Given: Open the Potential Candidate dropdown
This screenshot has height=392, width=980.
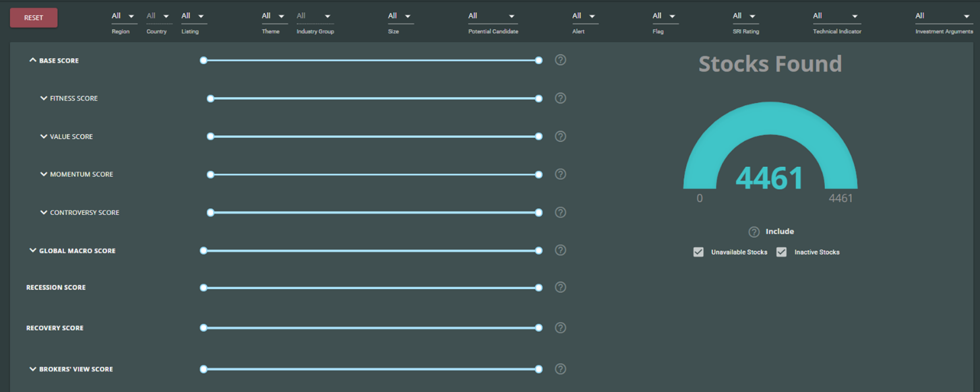Looking at the screenshot, I should (x=493, y=16).
